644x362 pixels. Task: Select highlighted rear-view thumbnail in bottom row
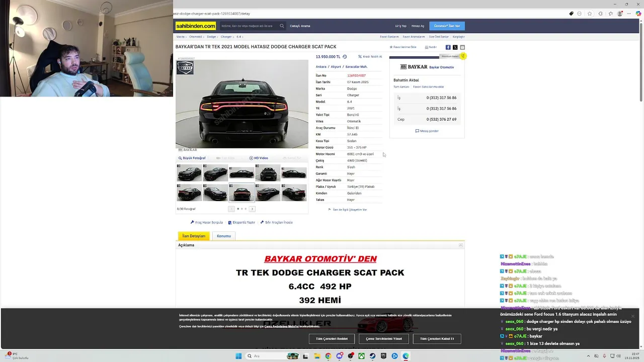[242, 193]
